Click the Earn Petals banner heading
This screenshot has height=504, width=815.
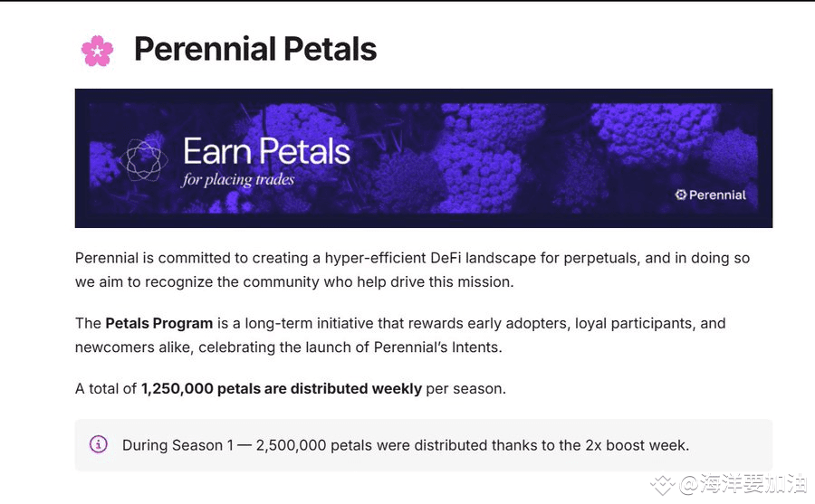266,151
